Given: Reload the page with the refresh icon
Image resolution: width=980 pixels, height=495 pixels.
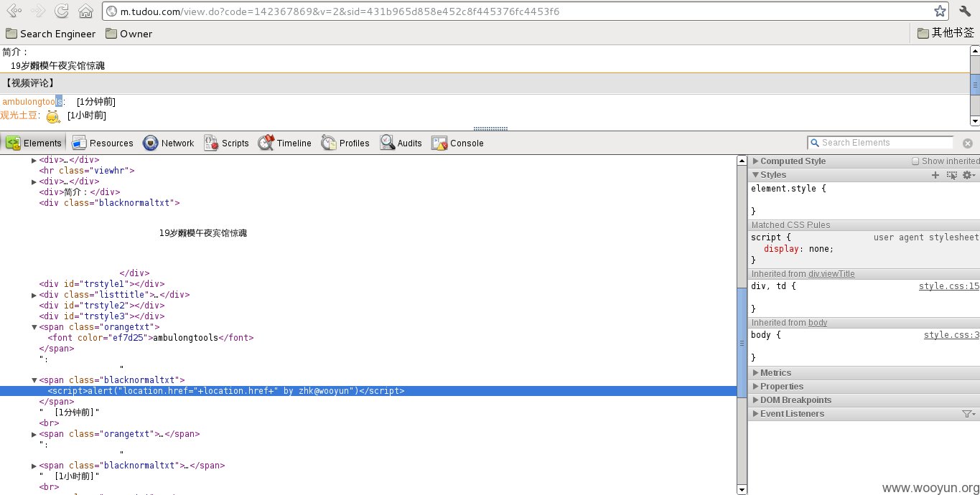Looking at the screenshot, I should [62, 11].
